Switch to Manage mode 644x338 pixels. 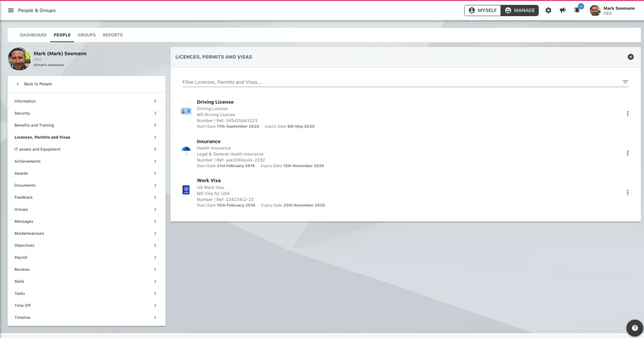click(519, 10)
